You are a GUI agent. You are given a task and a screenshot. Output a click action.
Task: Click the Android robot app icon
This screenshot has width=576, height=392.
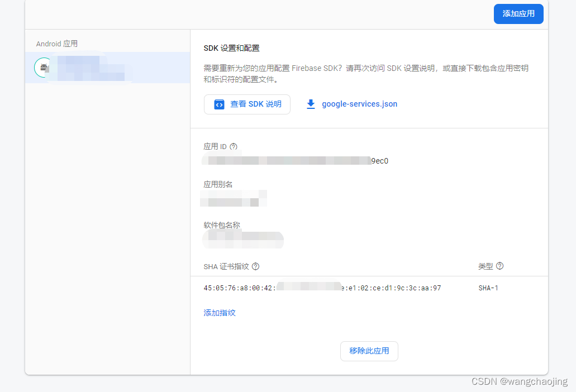tap(44, 68)
